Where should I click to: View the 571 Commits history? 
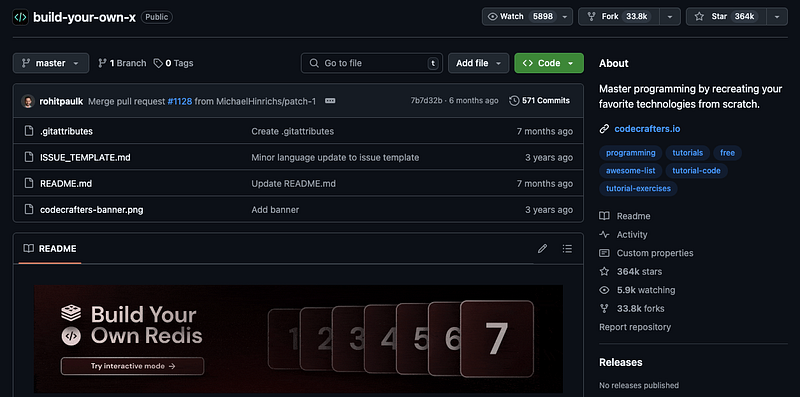pos(540,101)
